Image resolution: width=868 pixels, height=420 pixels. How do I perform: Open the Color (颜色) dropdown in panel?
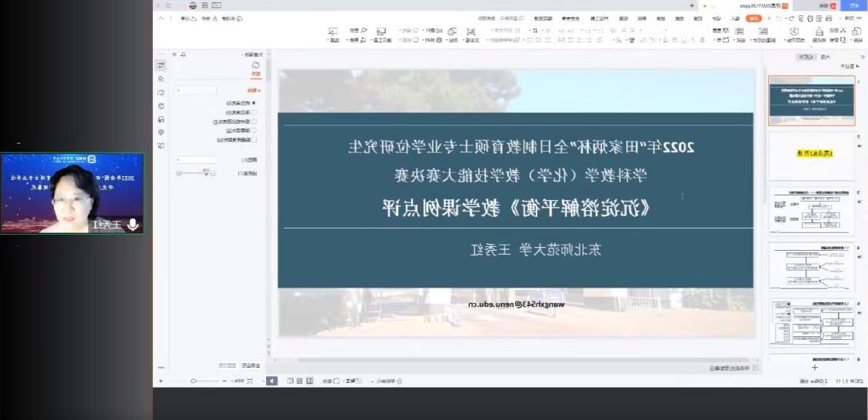click(x=196, y=159)
